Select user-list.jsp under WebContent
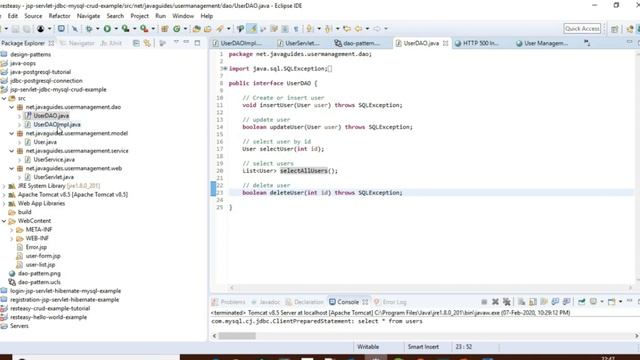640x360 pixels. pyautogui.click(x=40, y=265)
